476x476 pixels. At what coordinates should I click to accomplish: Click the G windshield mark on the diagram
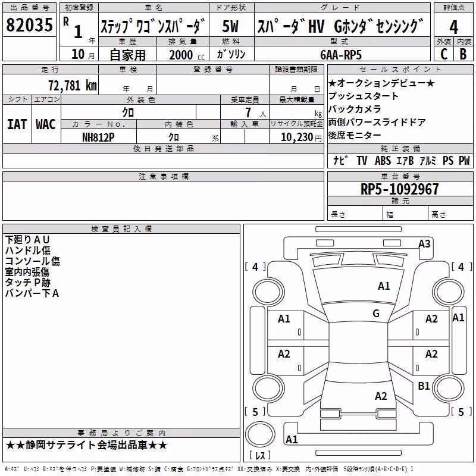click(x=376, y=313)
